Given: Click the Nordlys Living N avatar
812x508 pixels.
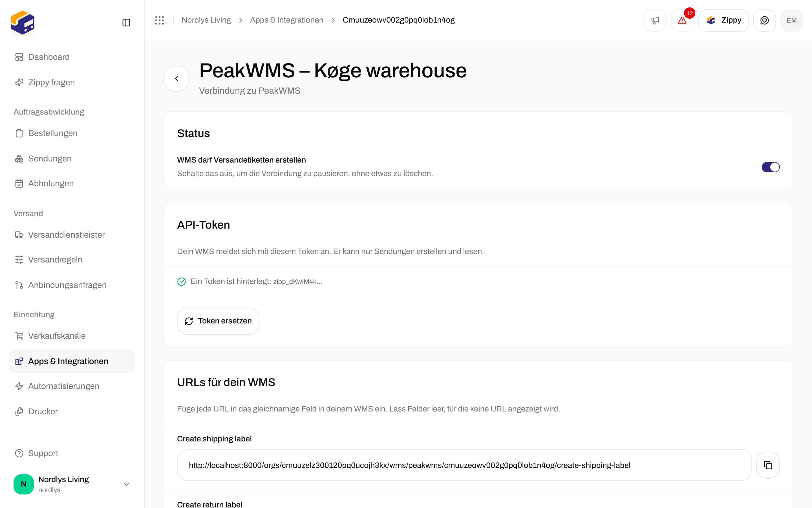Looking at the screenshot, I should 23,484.
